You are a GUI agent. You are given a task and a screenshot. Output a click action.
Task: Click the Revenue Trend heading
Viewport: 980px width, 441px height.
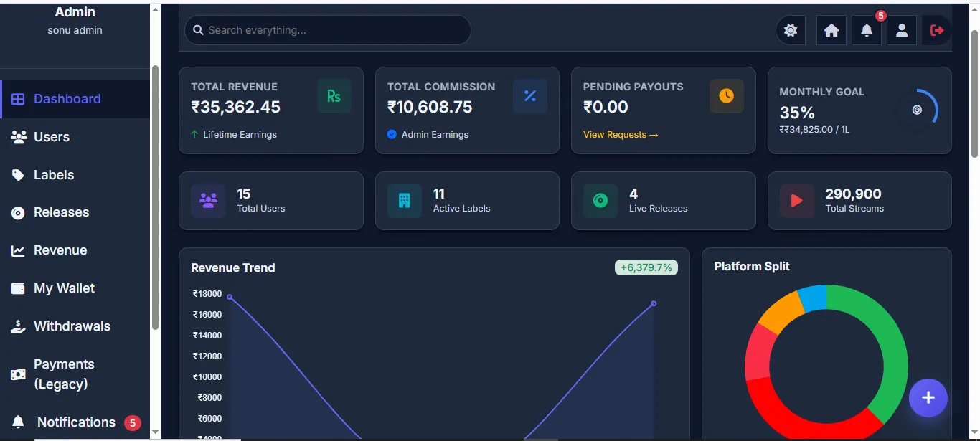click(x=233, y=267)
